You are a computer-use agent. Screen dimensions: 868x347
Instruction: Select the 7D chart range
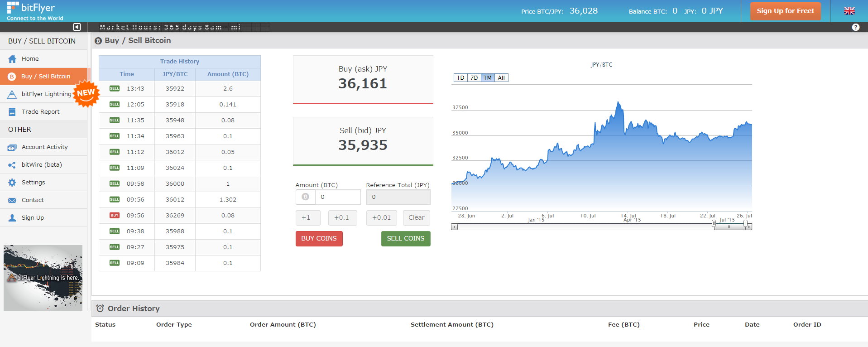click(474, 78)
